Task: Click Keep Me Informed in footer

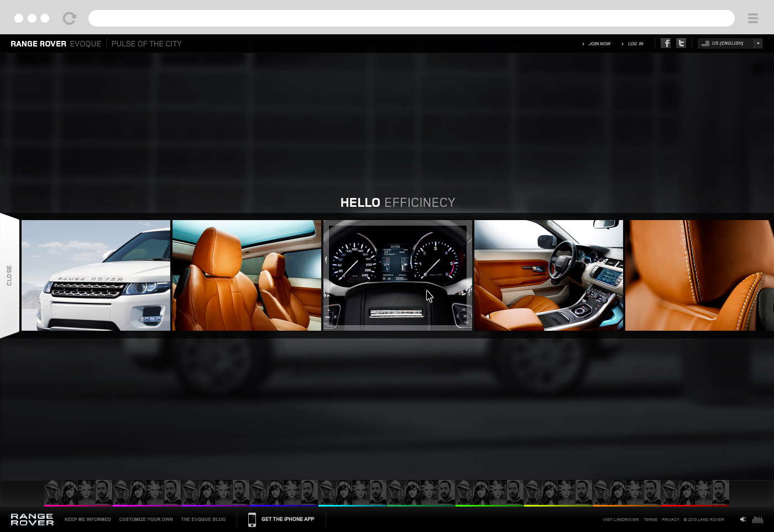Action: pos(88,519)
